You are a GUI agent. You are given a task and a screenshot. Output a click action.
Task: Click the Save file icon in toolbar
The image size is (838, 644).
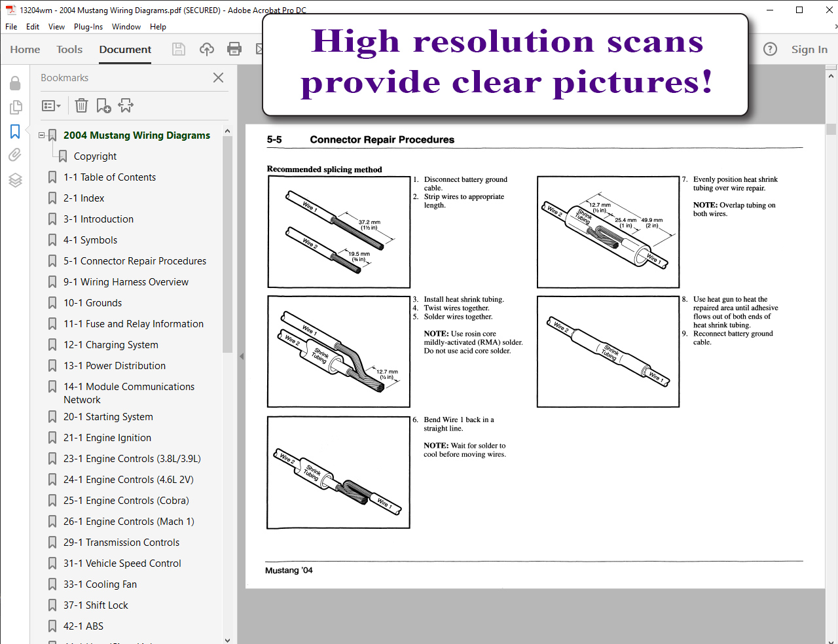point(178,49)
